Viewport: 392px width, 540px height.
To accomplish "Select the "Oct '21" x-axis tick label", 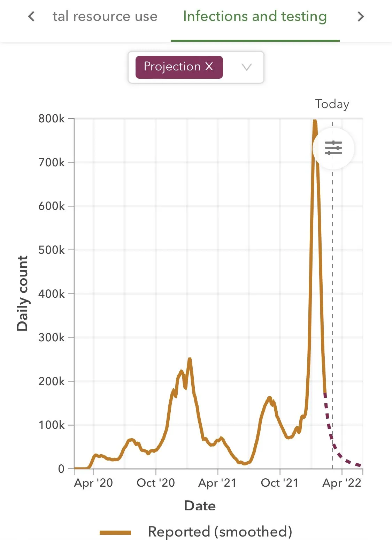I will click(280, 483).
